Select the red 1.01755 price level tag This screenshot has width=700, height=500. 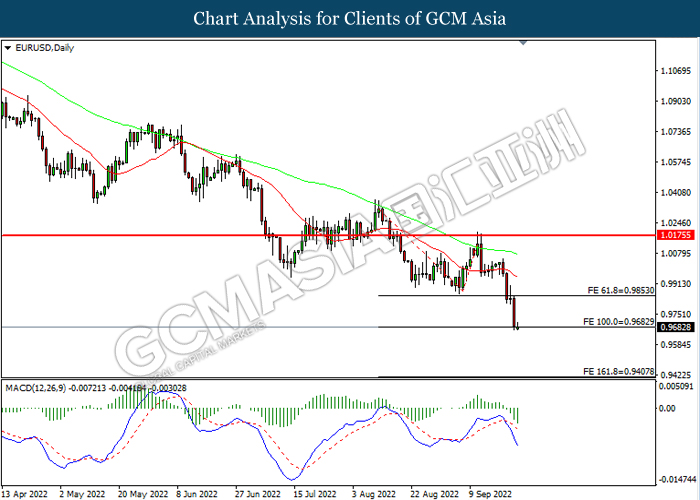675,235
